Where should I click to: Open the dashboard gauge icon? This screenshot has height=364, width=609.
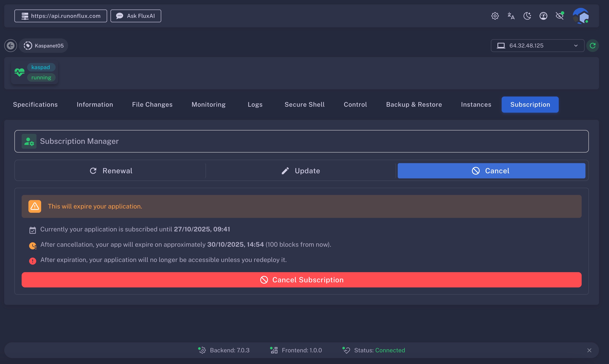[x=543, y=16]
